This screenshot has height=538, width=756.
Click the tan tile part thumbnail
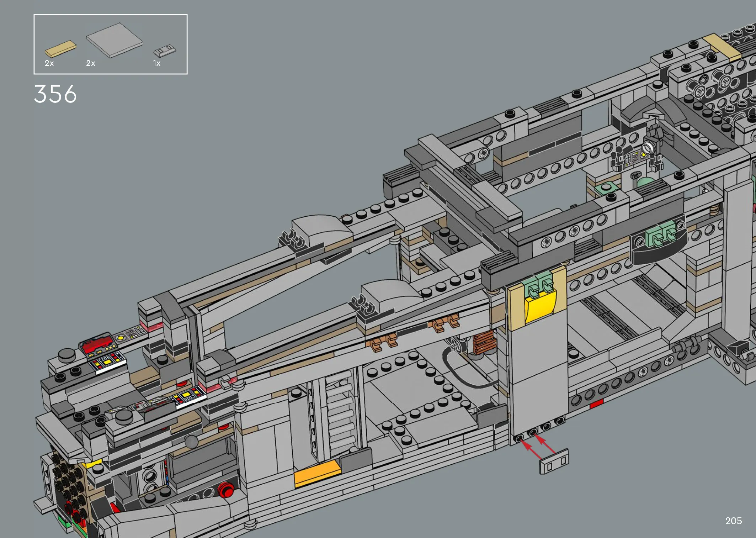point(60,49)
